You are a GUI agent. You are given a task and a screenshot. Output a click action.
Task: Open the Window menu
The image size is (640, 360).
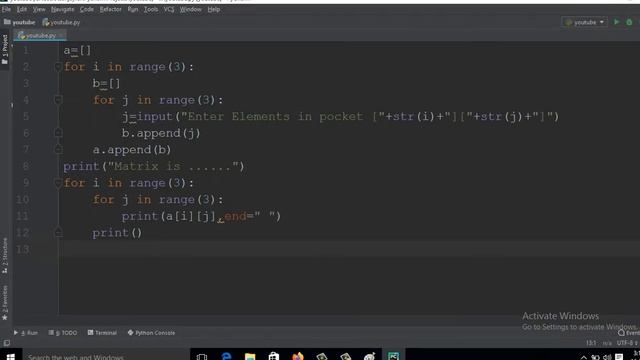(191, 9)
